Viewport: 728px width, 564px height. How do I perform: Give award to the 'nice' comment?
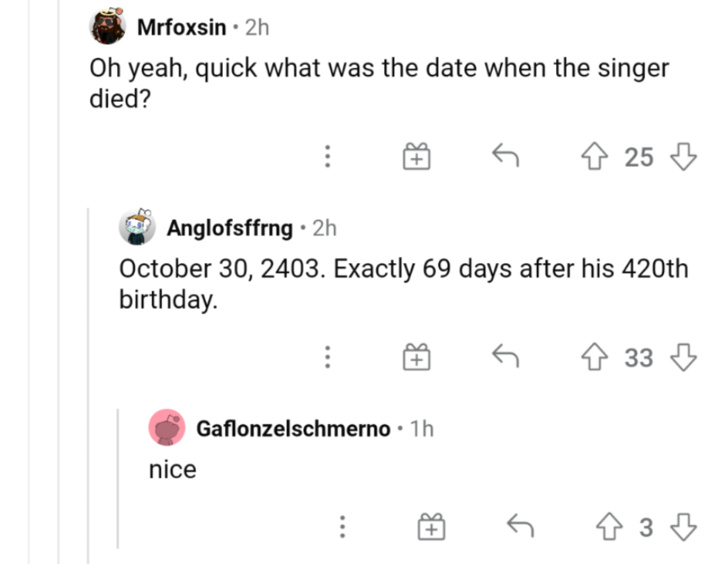(x=431, y=527)
